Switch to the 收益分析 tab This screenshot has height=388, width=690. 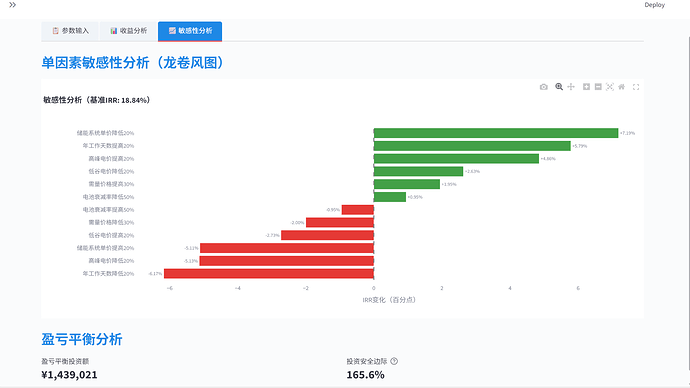point(129,31)
